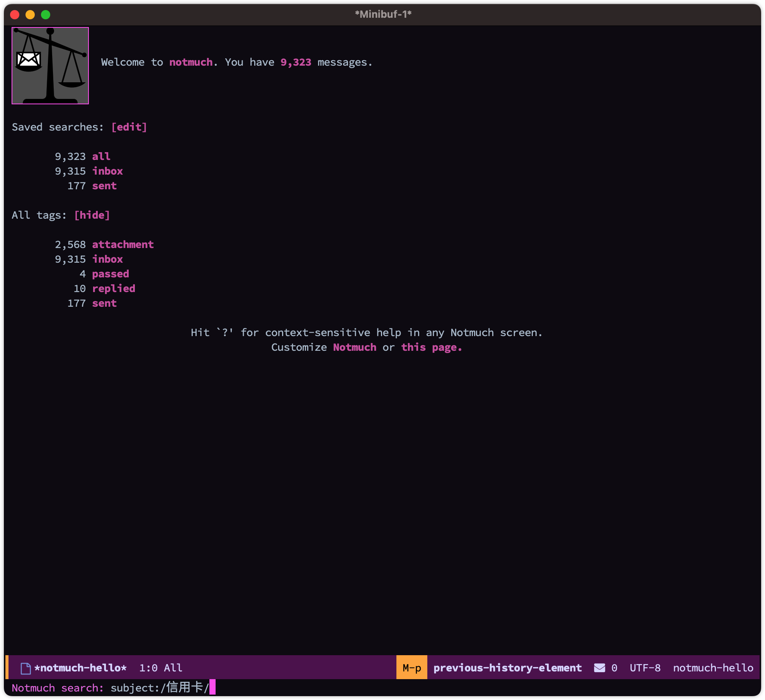Click the '9,315' count beside inbox tag
765x700 pixels.
pos(70,259)
